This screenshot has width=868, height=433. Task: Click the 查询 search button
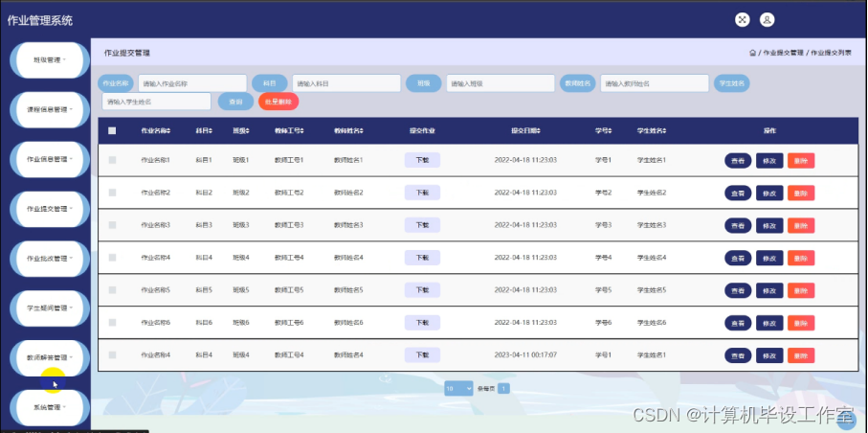pyautogui.click(x=235, y=102)
